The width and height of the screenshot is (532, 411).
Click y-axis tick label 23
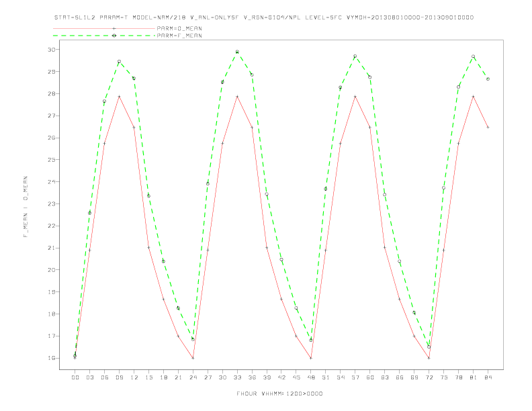[x=52, y=203]
